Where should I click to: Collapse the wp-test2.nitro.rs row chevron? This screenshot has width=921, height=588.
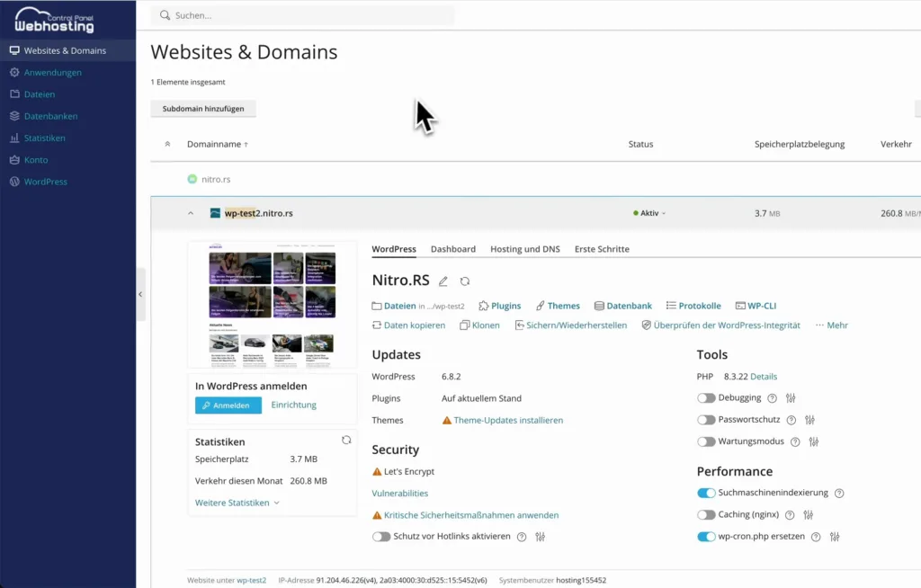pos(191,213)
